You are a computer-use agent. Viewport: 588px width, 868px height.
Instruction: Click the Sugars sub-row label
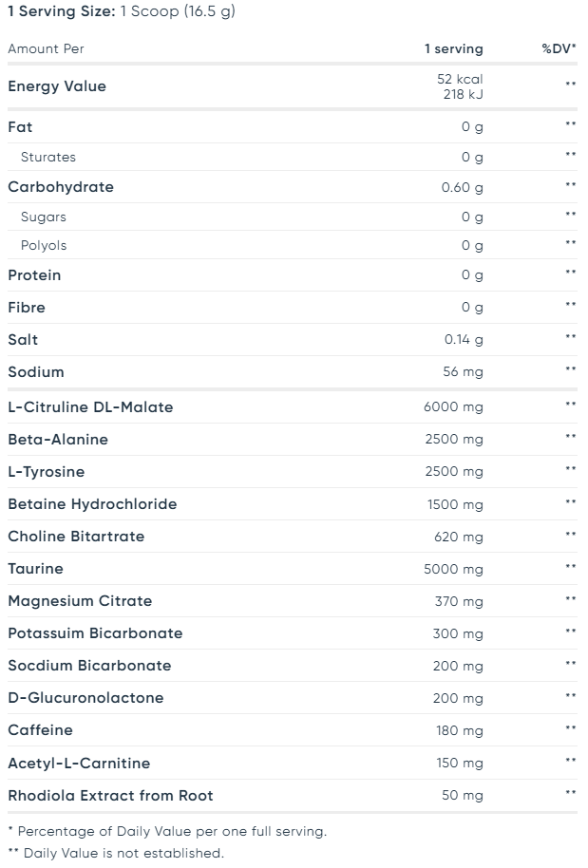pyautogui.click(x=44, y=217)
